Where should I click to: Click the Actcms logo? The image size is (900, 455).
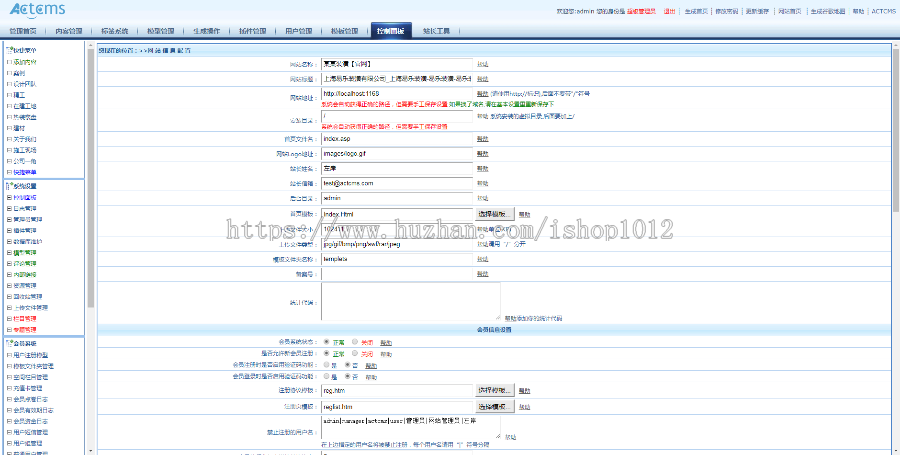pyautogui.click(x=37, y=10)
